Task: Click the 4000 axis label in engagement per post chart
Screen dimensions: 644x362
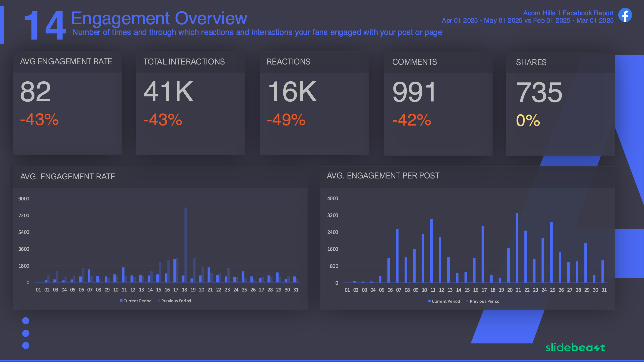Action: point(332,198)
